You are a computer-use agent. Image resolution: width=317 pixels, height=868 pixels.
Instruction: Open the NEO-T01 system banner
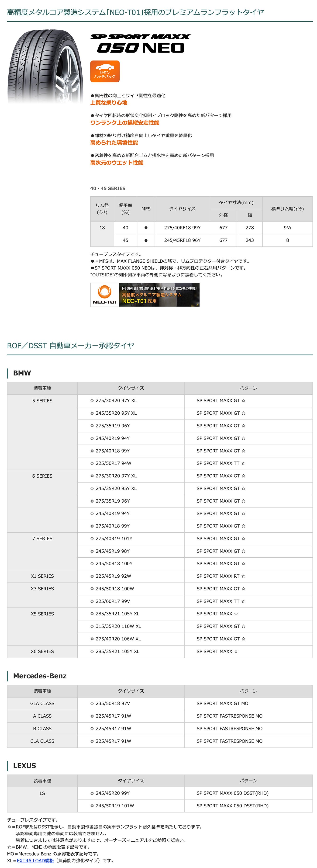tap(145, 295)
